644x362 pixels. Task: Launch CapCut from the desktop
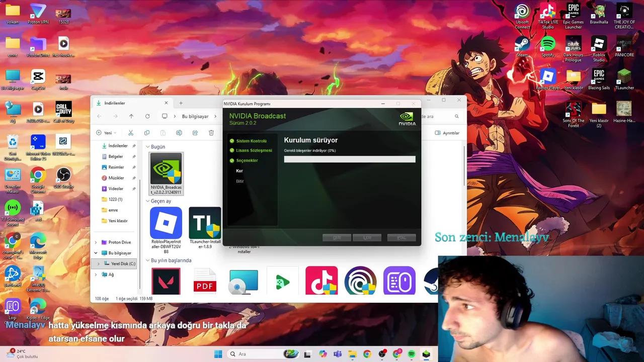(x=38, y=79)
